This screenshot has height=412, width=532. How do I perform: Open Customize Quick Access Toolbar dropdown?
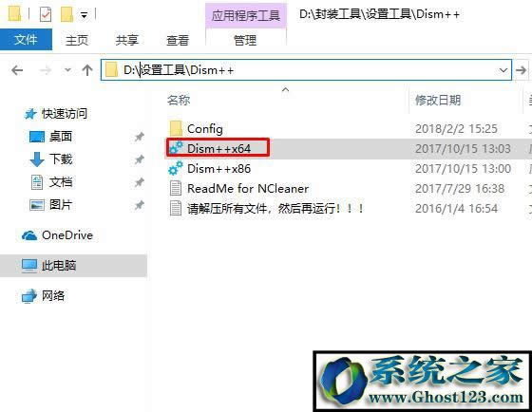point(84,15)
